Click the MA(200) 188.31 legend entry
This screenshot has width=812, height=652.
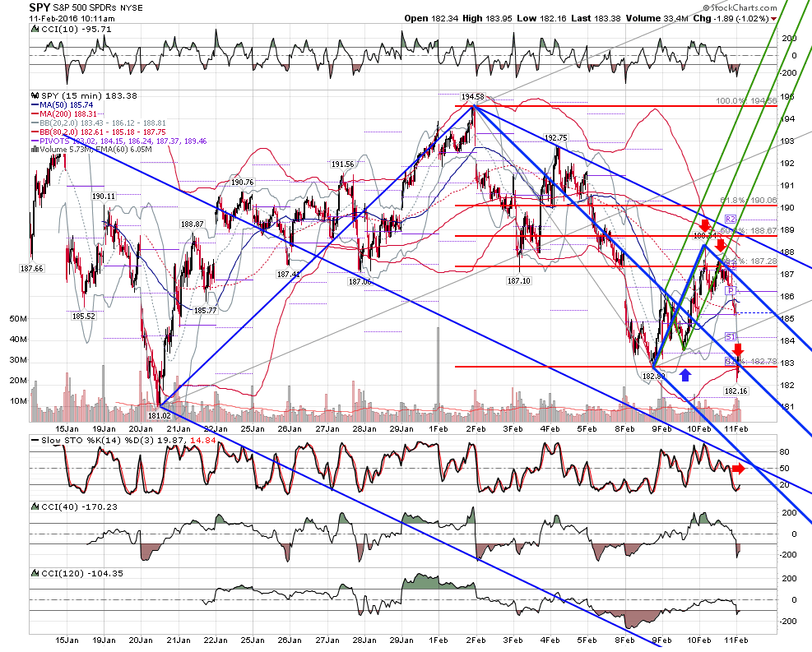[x=65, y=113]
